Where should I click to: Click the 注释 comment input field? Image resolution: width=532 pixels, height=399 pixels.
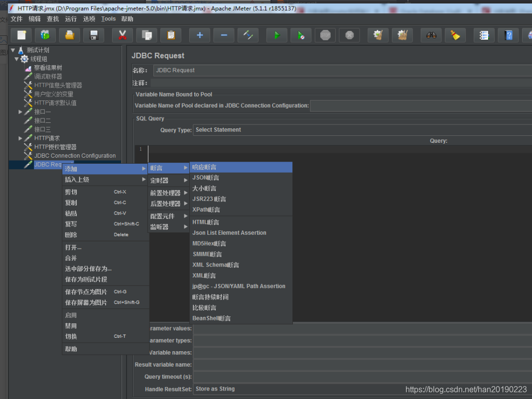tap(341, 83)
